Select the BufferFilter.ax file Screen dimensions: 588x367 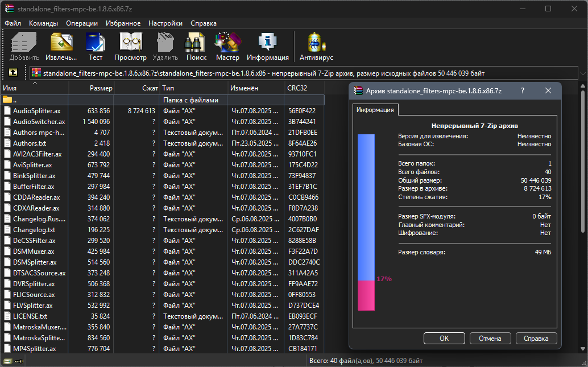pyautogui.click(x=34, y=187)
